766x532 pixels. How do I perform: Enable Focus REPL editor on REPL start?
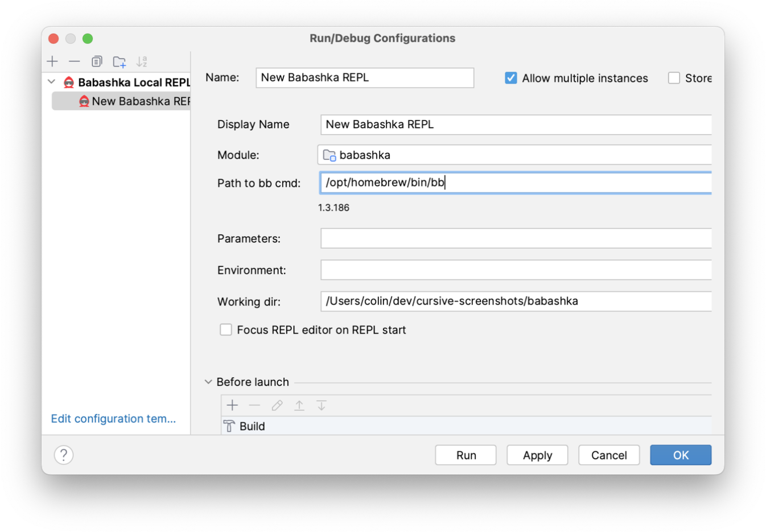(x=226, y=330)
